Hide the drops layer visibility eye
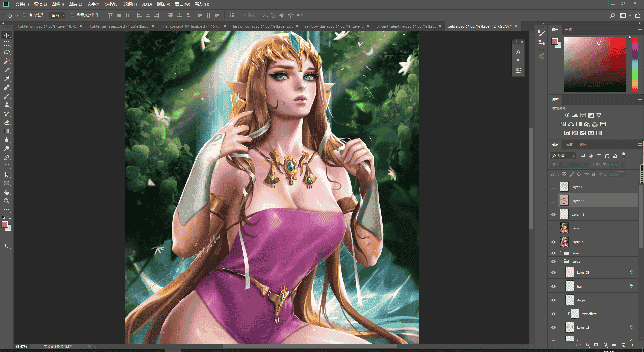Viewport: 644px width, 352px height. tap(553, 300)
